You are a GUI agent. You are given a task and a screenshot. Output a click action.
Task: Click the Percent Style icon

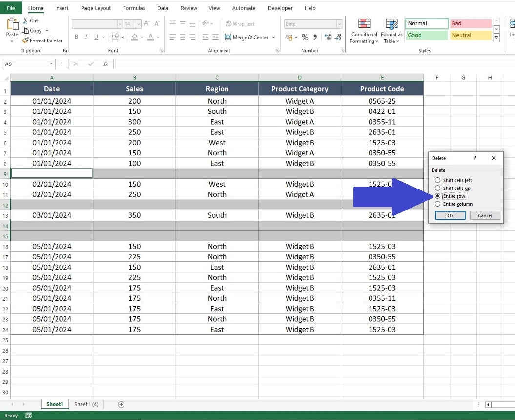pos(305,37)
